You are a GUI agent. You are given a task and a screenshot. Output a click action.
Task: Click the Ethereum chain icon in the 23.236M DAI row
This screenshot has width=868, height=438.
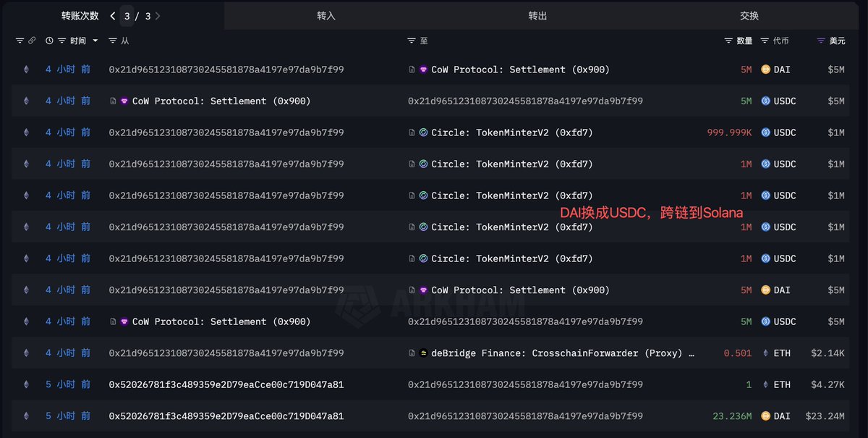coord(27,416)
